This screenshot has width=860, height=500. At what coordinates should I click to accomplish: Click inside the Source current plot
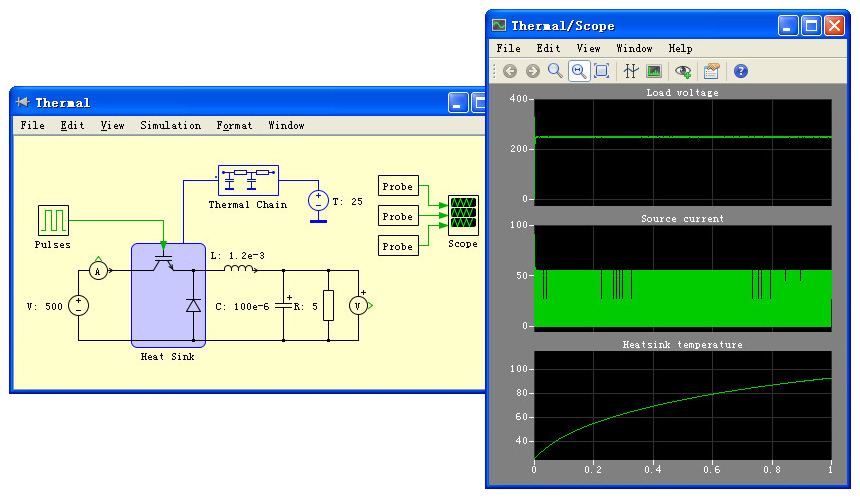(683, 279)
